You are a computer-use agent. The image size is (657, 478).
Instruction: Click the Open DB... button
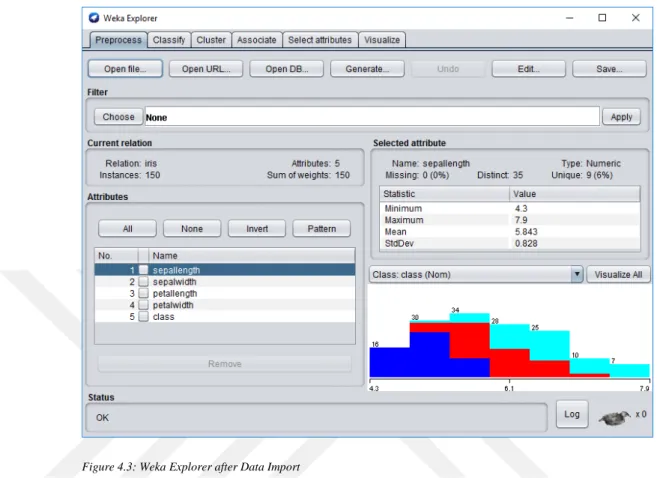[x=287, y=69]
